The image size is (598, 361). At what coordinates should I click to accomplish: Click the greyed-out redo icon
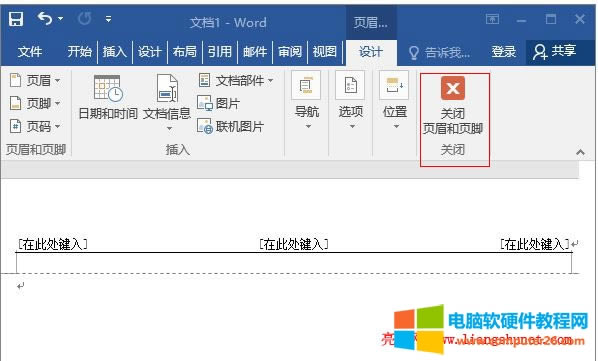[x=85, y=18]
